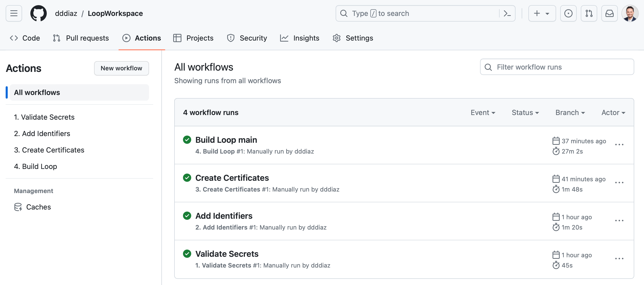Expand the Branch filter dropdown
The image size is (644, 285).
coord(570,112)
